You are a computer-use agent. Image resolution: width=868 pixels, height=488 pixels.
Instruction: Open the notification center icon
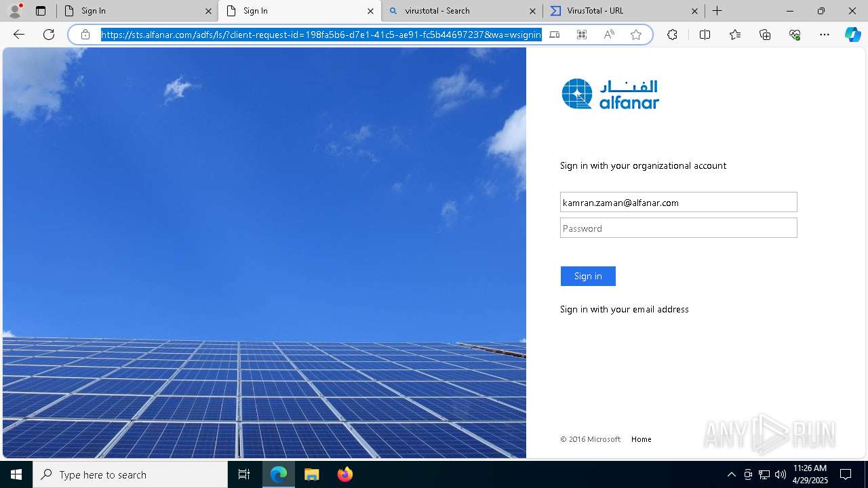click(846, 474)
